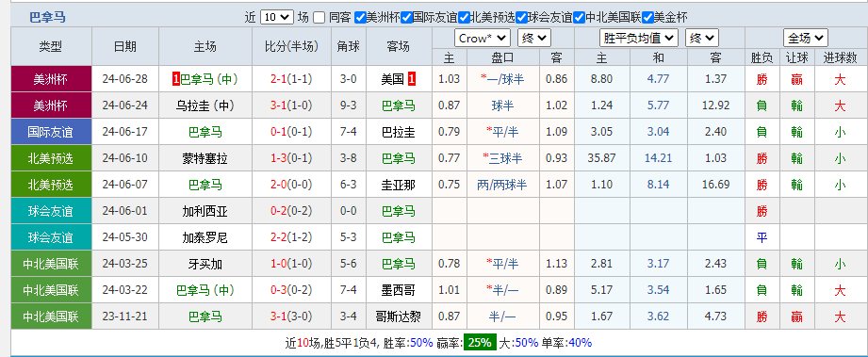
Task: Click the 北美预选 label in the 24-06-10 row
Action: pyautogui.click(x=50, y=158)
